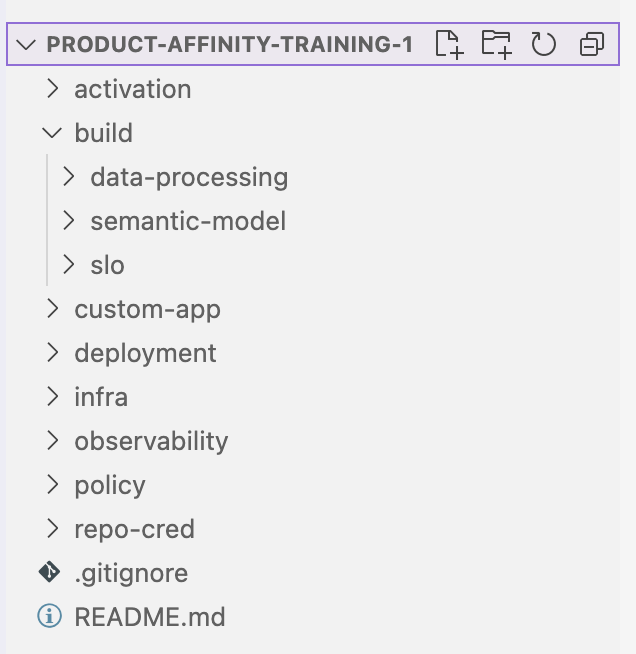Click the info icon beside README.md

coord(50,616)
